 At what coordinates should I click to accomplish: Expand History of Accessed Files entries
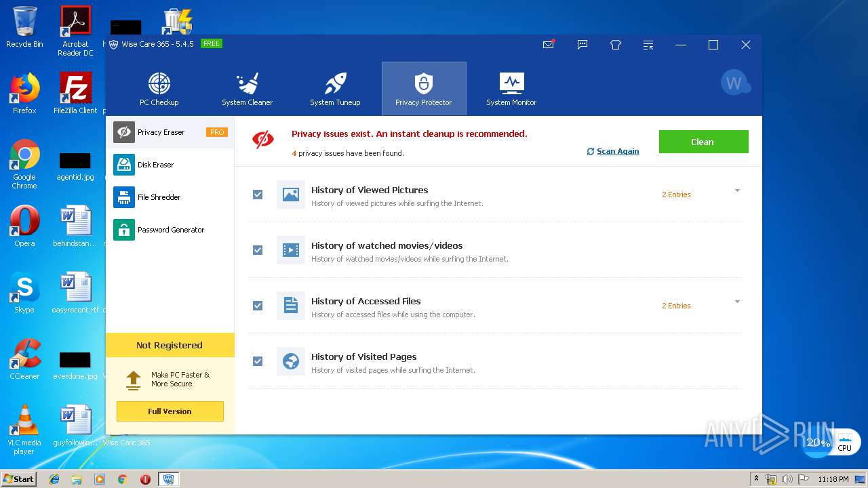tap(737, 302)
